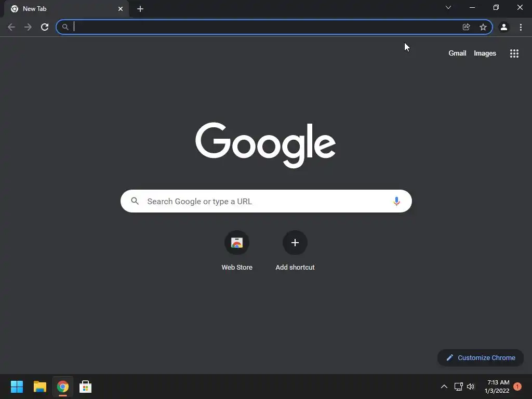Open the notification badge in the tray

click(517, 387)
